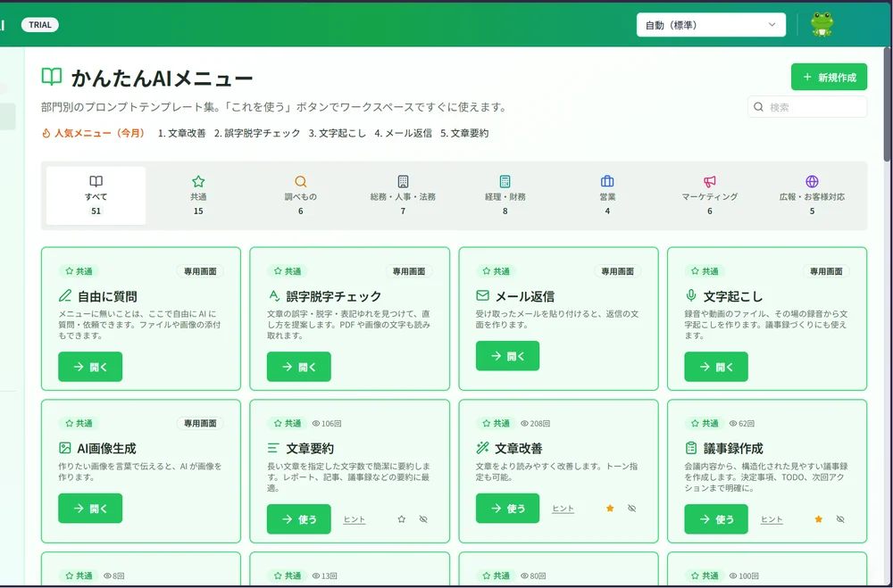
Task: Click the TRIAL badge in header
Action: click(x=40, y=24)
